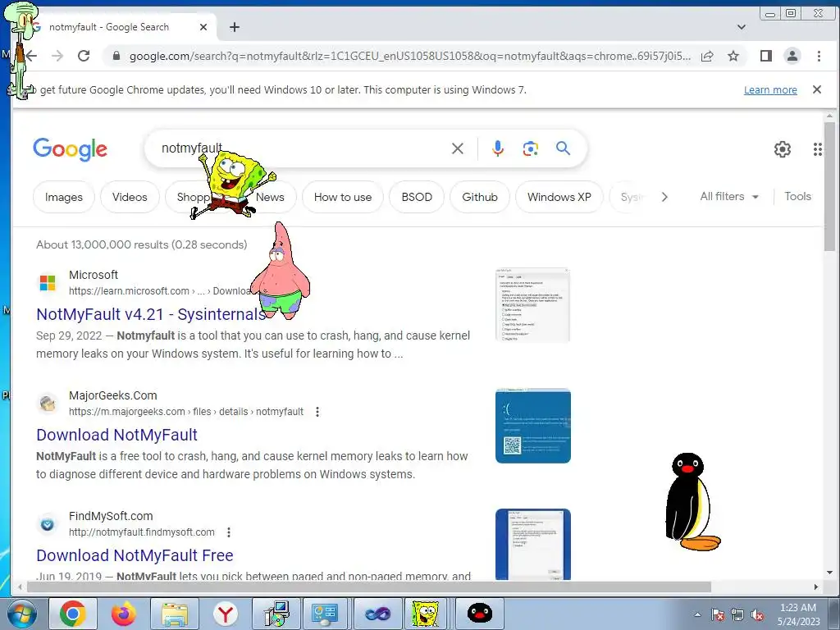Image resolution: width=840 pixels, height=630 pixels.
Task: Show more filter chips with arrow
Action: (664, 197)
